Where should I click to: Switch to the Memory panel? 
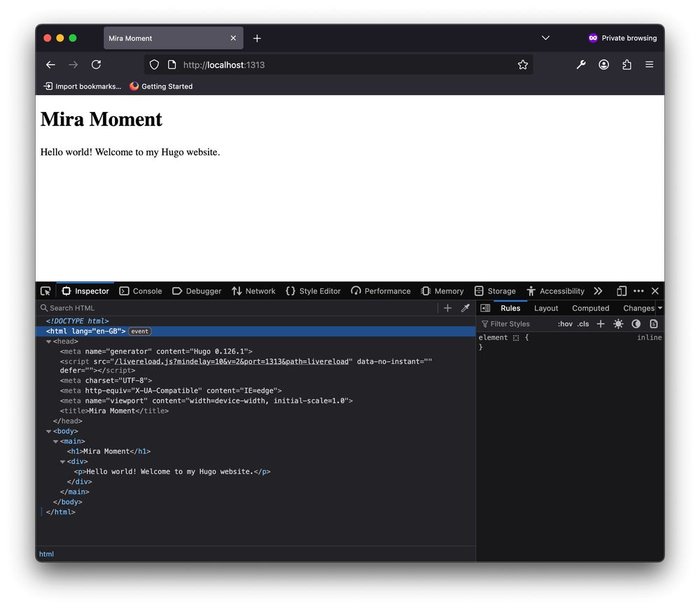pyautogui.click(x=442, y=291)
